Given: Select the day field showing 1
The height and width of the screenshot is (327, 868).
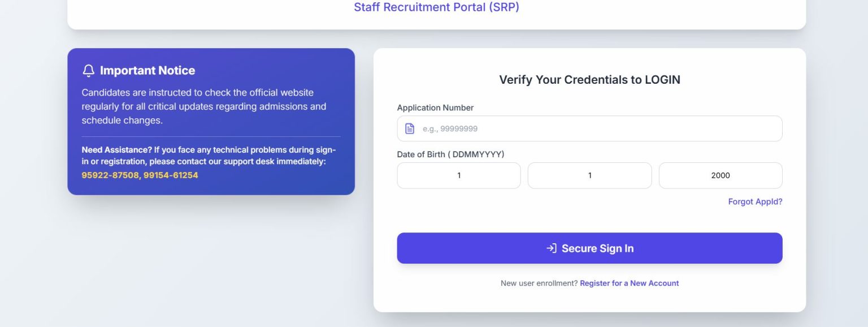Looking at the screenshot, I should (x=458, y=175).
